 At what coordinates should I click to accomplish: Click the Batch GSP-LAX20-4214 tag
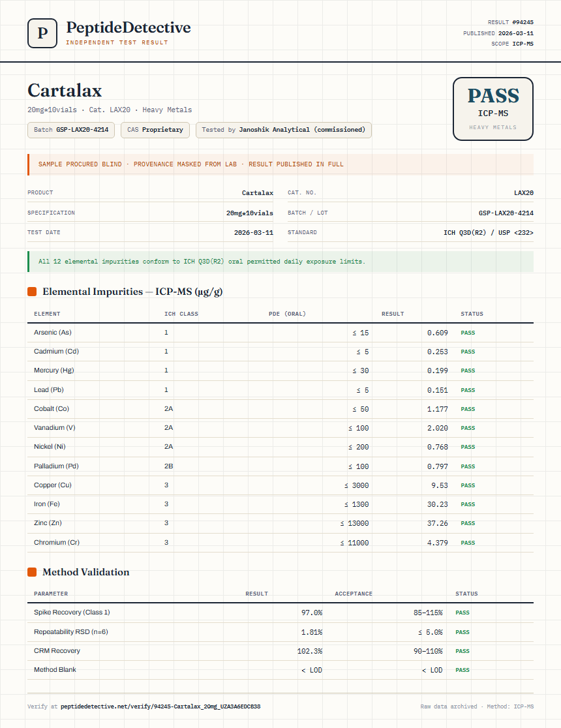(71, 130)
